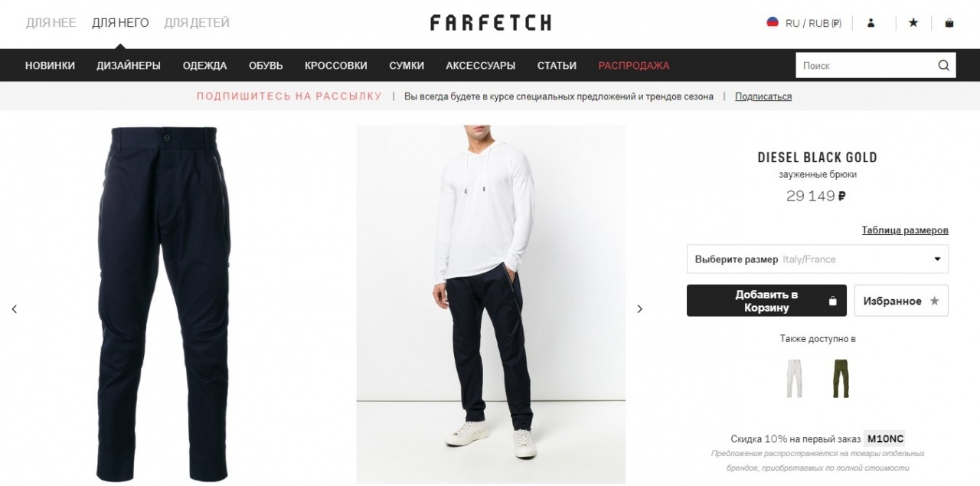This screenshot has width=980, height=486.
Task: Switch to the ДЛЯ НЕЕ tab
Action: [51, 23]
